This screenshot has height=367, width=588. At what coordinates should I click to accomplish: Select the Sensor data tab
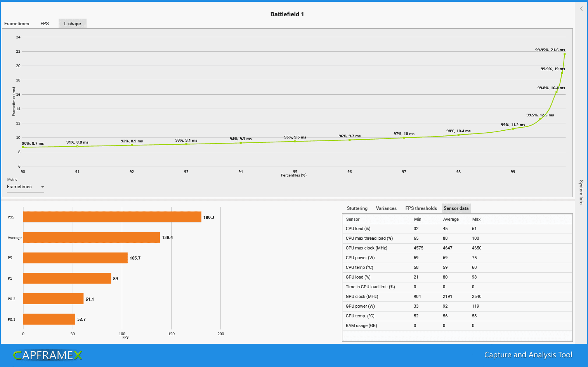click(x=456, y=208)
